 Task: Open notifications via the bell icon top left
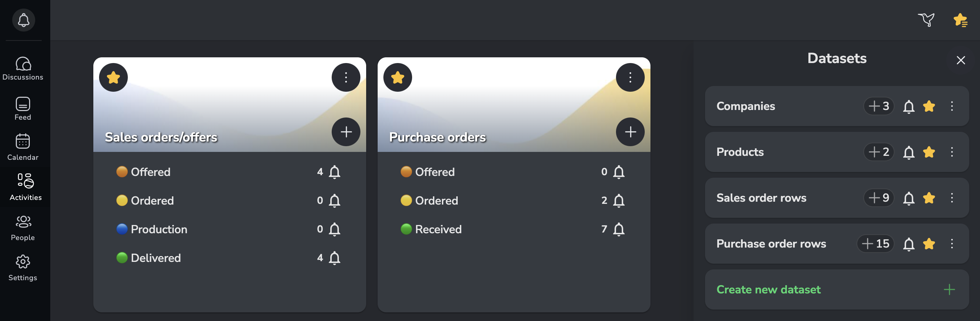[24, 20]
